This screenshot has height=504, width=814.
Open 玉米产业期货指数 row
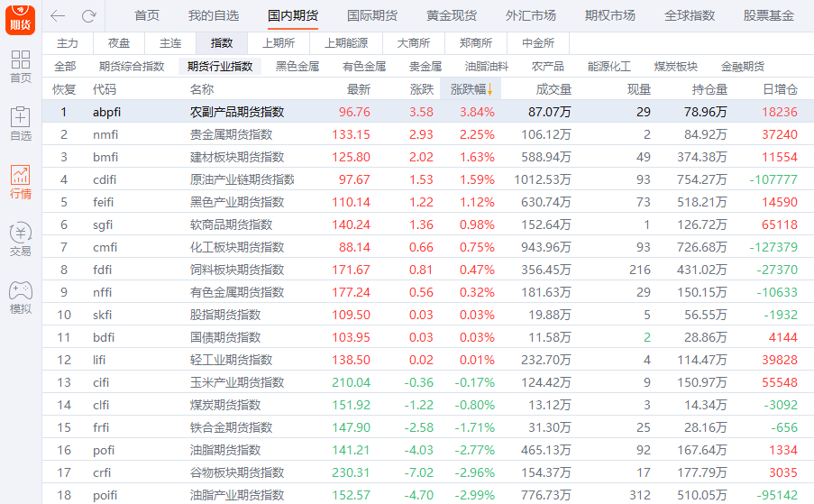428,382
